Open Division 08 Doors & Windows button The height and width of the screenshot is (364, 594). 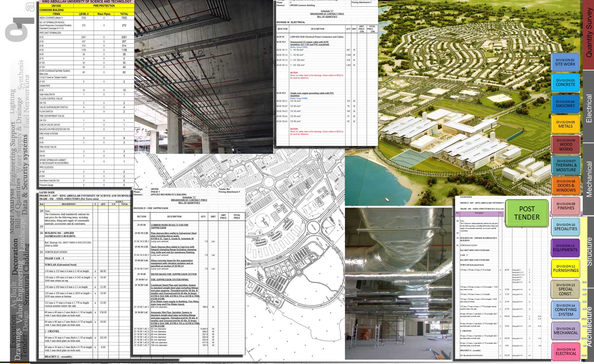pyautogui.click(x=565, y=186)
